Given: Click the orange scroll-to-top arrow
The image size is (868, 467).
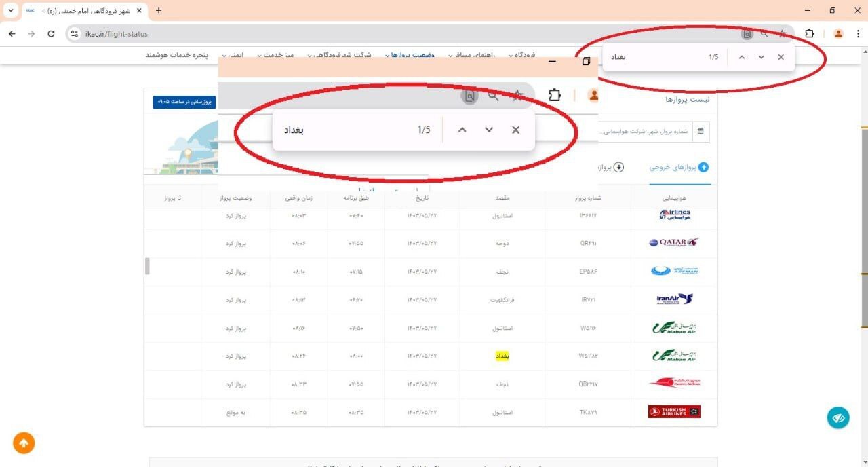Looking at the screenshot, I should [x=24, y=443].
